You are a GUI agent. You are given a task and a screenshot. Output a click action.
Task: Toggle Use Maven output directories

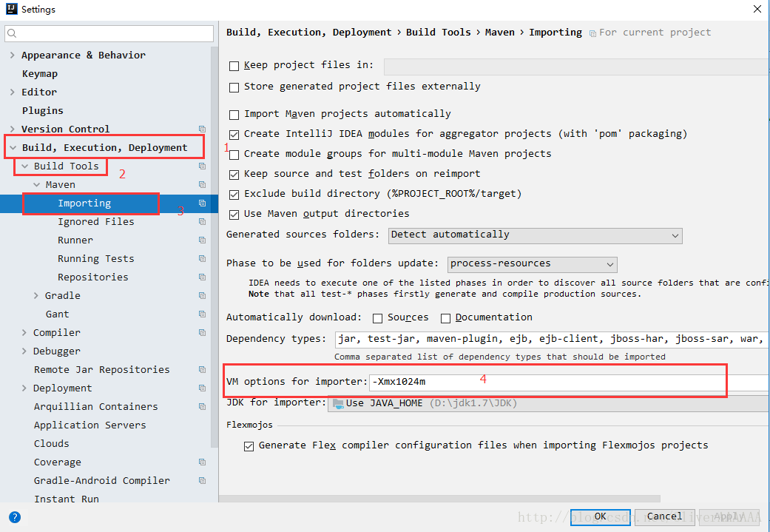[x=234, y=215]
